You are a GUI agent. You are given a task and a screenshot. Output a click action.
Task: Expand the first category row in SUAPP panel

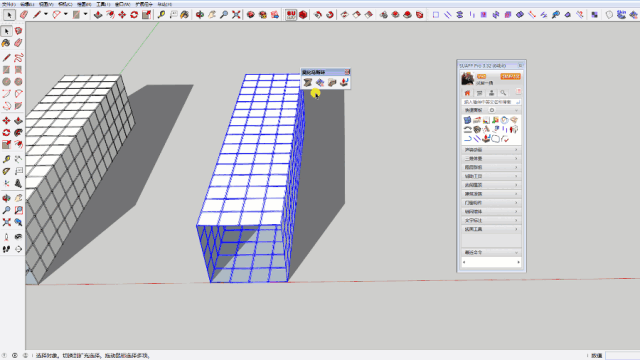[x=491, y=150]
